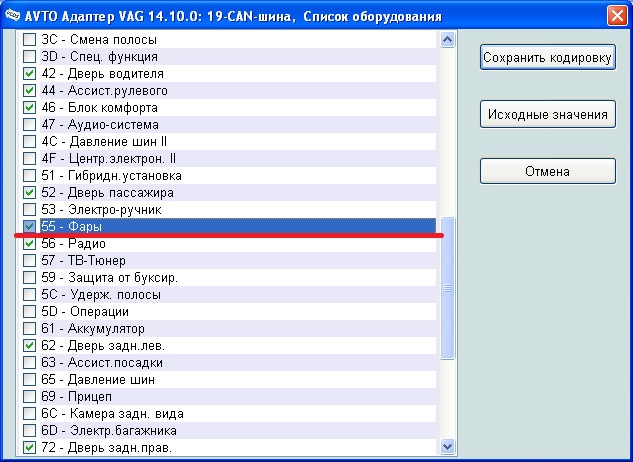The width and height of the screenshot is (633, 462).
Task: Uncheck 52 - Дверь пассажира checkbox
Action: coord(29,193)
